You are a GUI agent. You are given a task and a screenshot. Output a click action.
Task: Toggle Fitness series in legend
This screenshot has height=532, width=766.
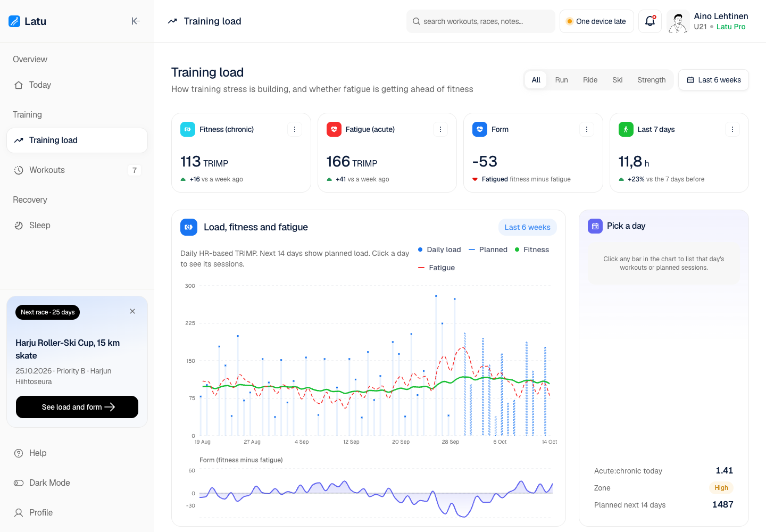tap(532, 250)
